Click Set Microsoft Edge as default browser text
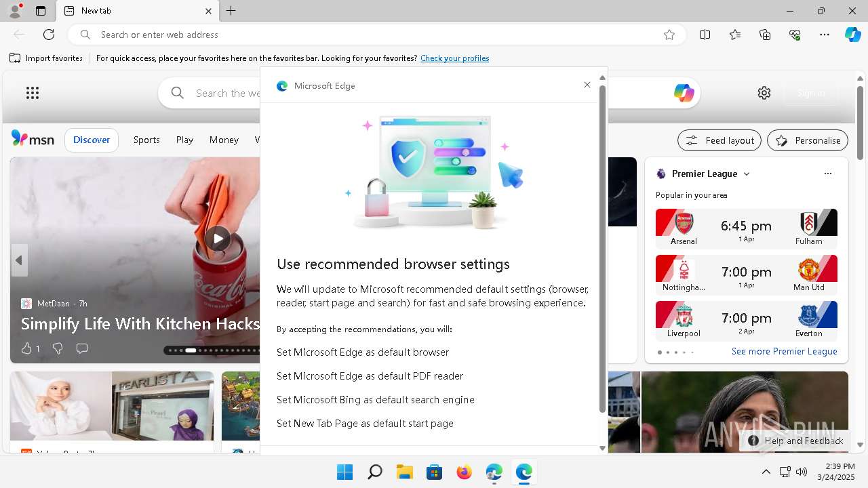Viewport: 868px width, 488px height. point(363,352)
